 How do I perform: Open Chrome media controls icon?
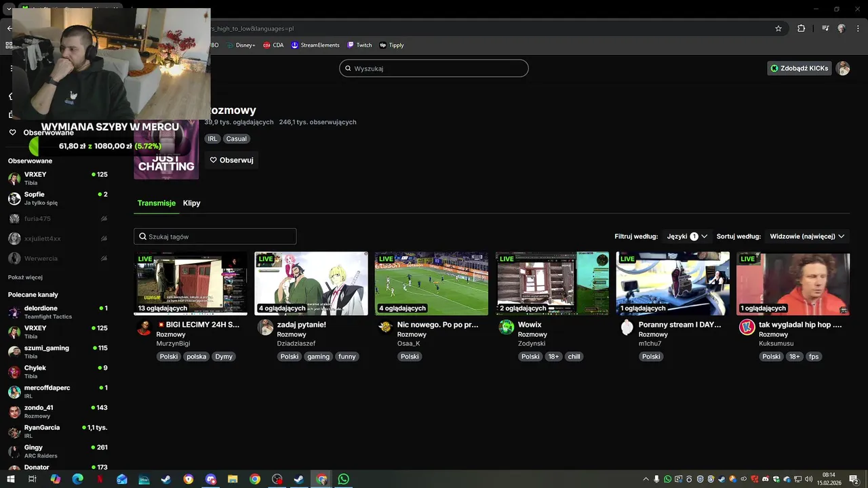pyautogui.click(x=825, y=28)
